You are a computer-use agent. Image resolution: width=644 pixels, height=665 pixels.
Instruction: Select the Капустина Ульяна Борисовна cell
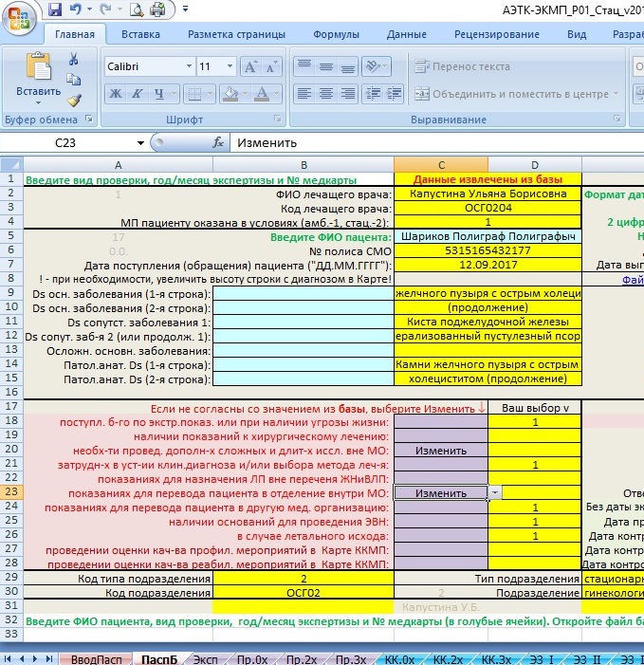pos(488,194)
